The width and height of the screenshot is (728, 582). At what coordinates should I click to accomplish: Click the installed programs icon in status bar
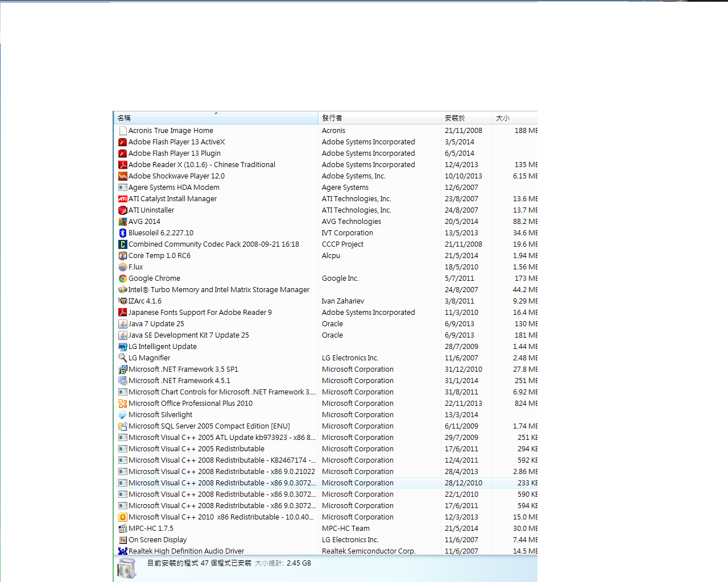pos(127,569)
